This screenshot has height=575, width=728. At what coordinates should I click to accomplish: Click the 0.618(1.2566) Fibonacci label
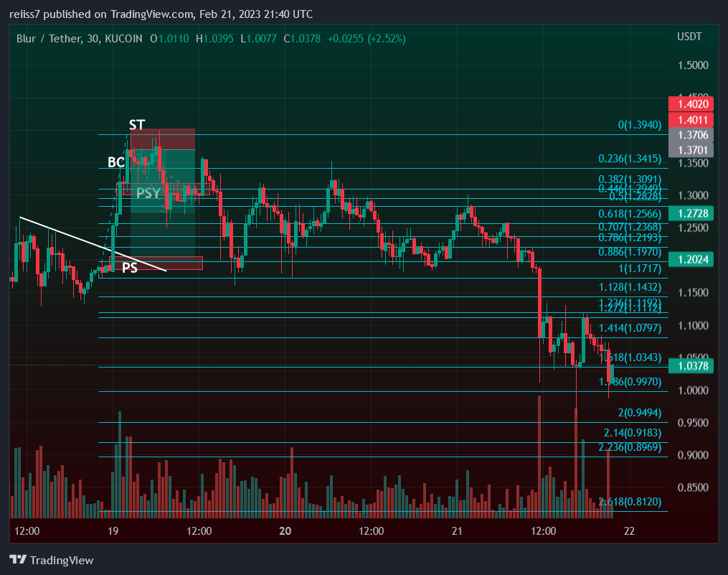pos(630,214)
